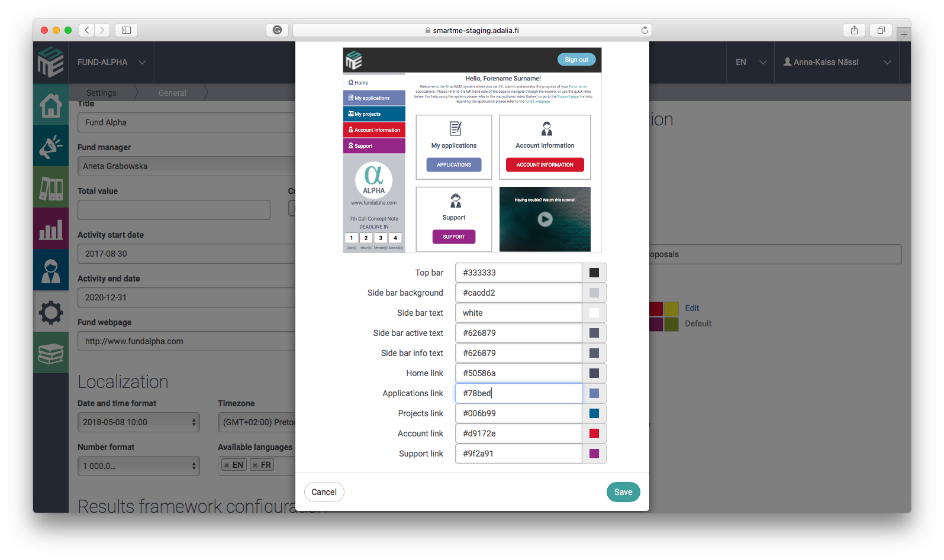The image size is (944, 560).
Task: Expand the FUND-ALPHA fund dropdown
Action: coord(111,62)
